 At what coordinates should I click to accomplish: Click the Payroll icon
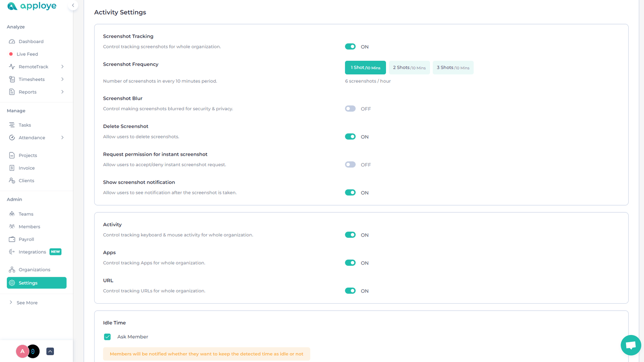(x=12, y=239)
